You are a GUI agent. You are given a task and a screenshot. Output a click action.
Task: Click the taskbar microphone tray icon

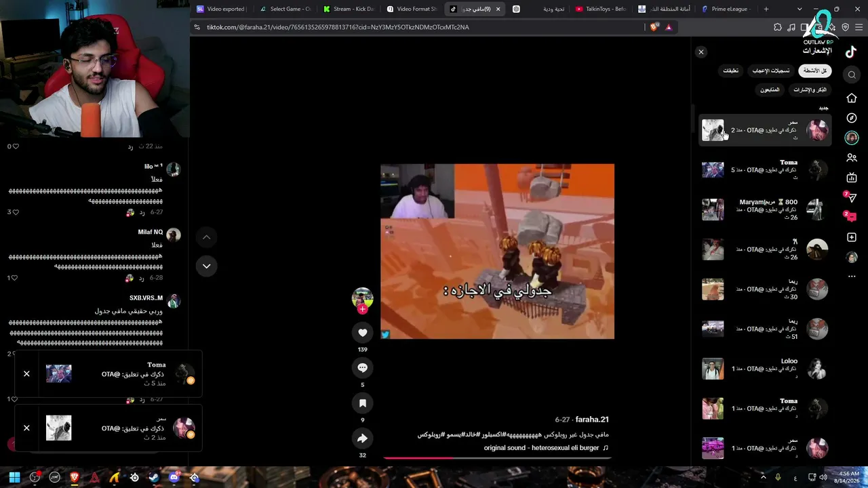778,477
